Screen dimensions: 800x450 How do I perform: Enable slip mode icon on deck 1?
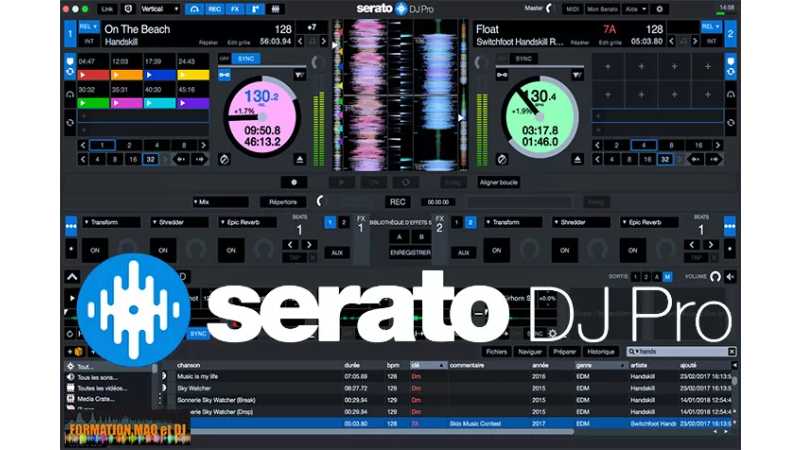click(x=224, y=159)
